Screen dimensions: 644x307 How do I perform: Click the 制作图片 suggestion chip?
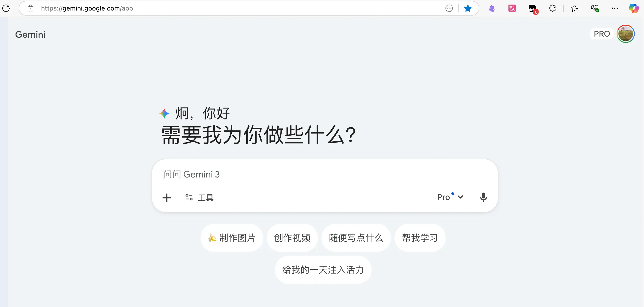232,238
